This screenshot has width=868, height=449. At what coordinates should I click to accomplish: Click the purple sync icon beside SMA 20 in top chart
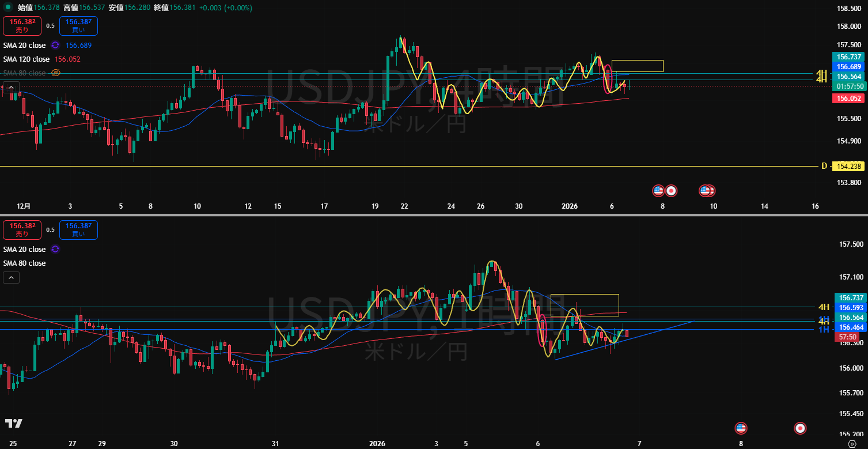[x=55, y=45]
